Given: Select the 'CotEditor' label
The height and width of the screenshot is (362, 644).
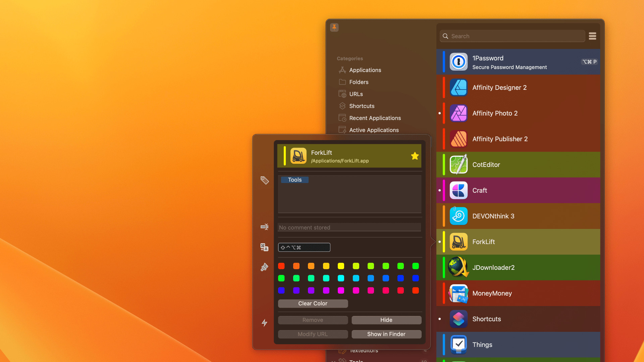Looking at the screenshot, I should 486,165.
